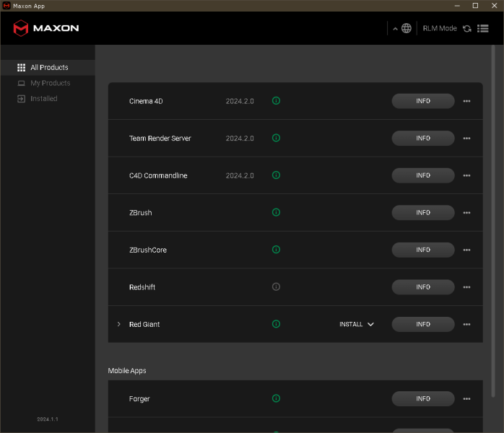Open INFO for Team Render Server
504x433 pixels.
point(423,138)
